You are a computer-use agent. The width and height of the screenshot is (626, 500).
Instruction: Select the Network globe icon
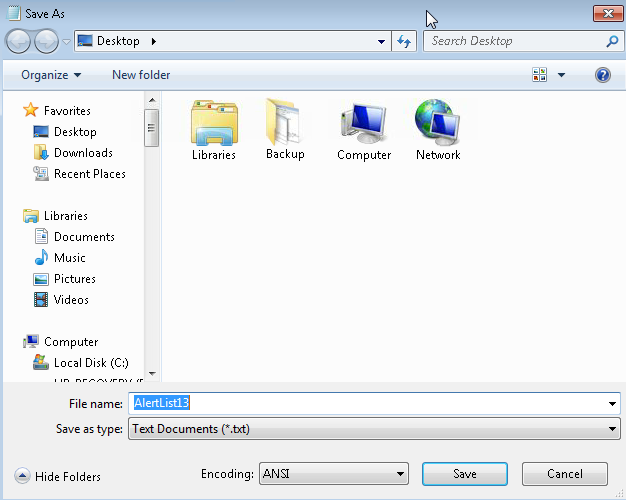(x=438, y=122)
